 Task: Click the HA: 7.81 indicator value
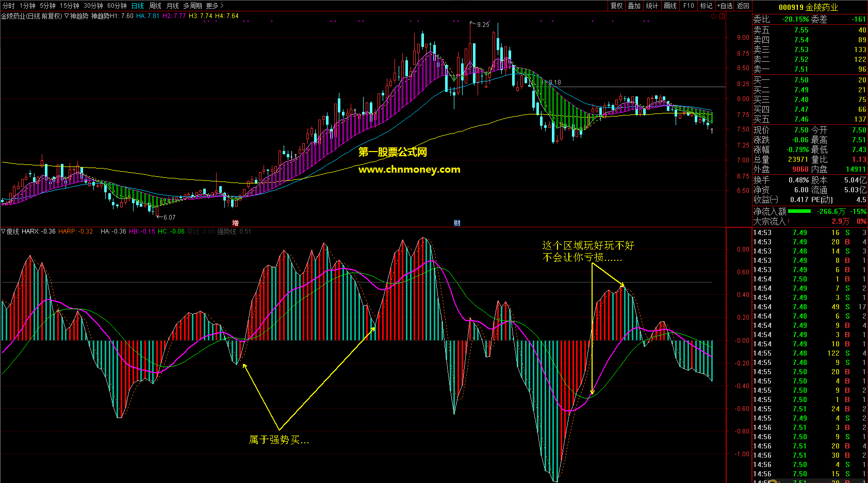click(148, 16)
